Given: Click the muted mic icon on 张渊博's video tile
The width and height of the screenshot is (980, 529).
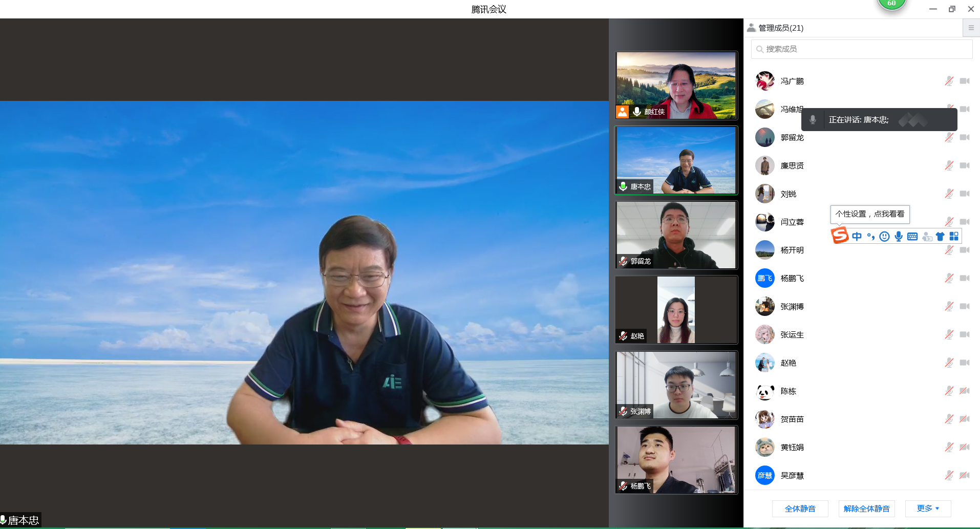Looking at the screenshot, I should (x=623, y=411).
